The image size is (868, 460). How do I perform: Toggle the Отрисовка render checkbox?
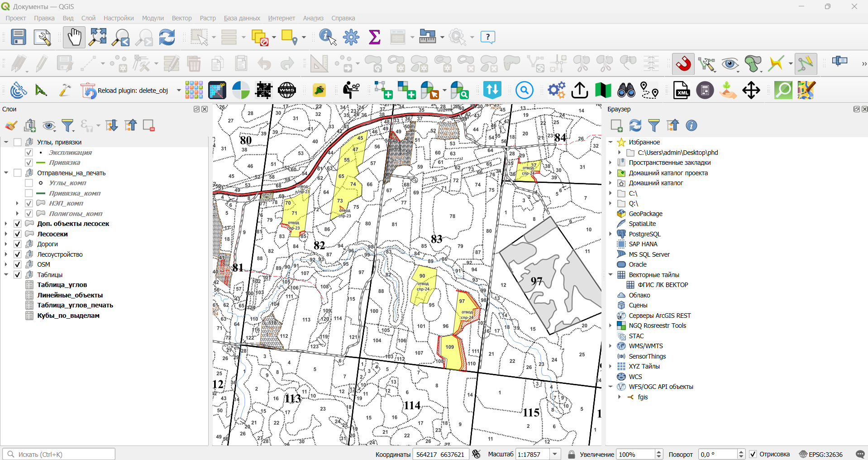[x=753, y=454]
